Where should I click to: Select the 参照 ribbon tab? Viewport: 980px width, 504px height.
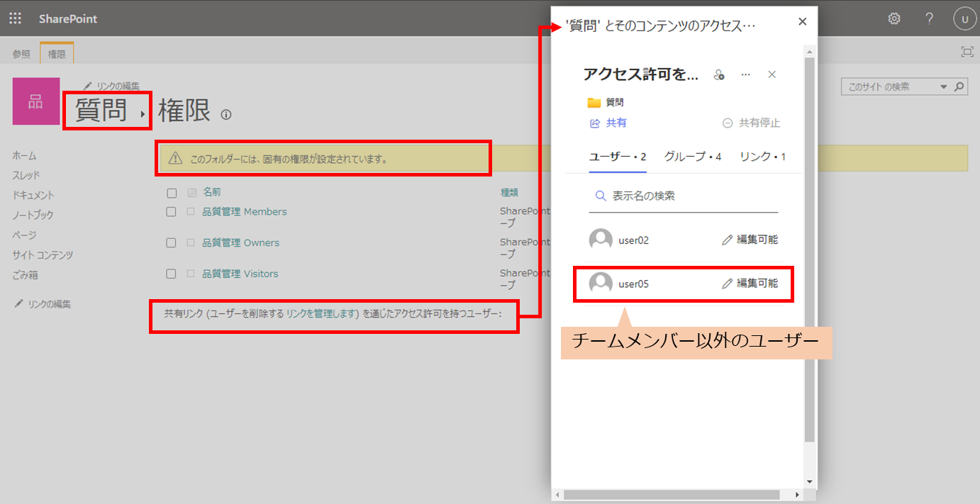tap(21, 54)
